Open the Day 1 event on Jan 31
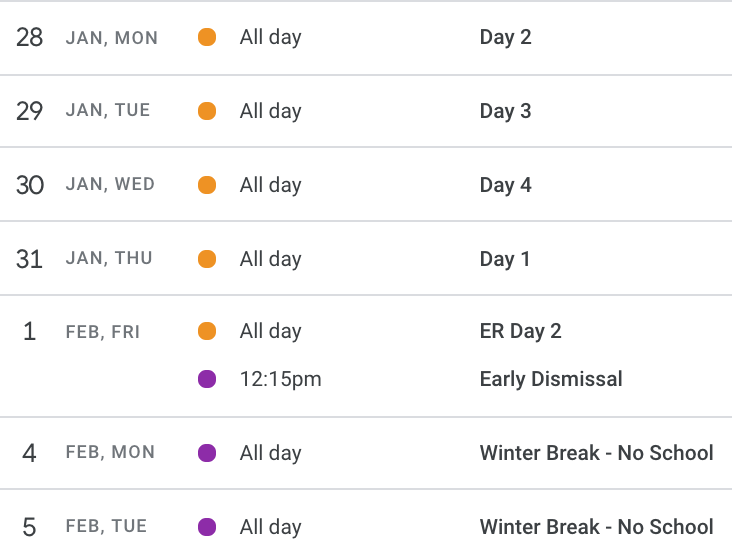 click(x=505, y=259)
